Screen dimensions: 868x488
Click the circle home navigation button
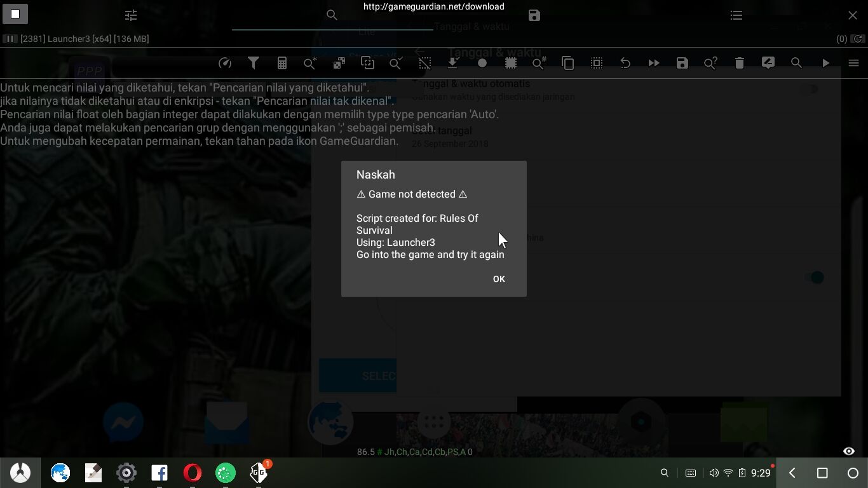pos(853,473)
